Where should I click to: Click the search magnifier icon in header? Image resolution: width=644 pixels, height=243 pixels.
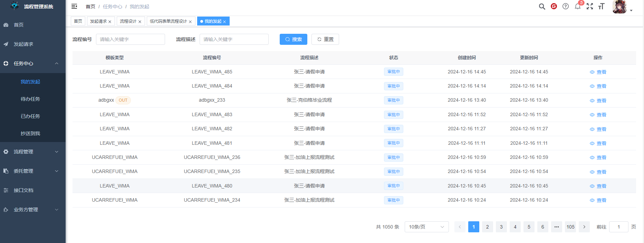(x=542, y=7)
